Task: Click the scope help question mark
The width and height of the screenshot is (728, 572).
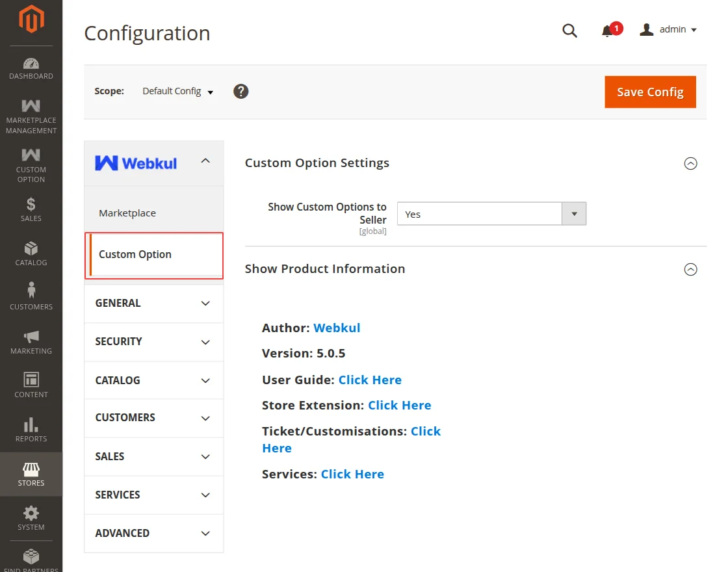Action: tap(241, 92)
